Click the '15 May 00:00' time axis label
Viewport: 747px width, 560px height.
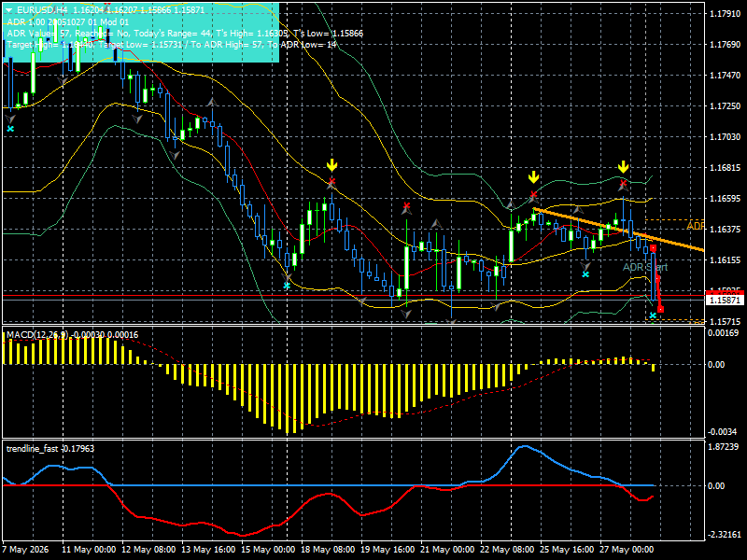click(268, 550)
